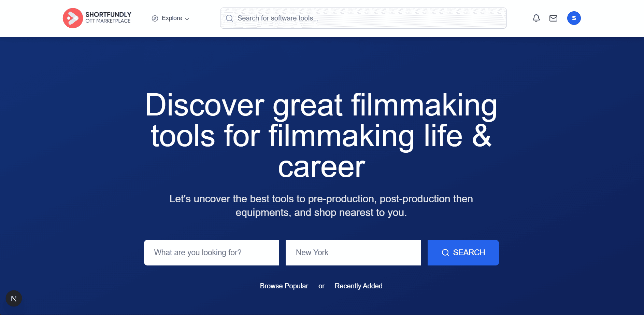The width and height of the screenshot is (644, 315).
Task: Click the 'What are you looking for?' field
Action: (211, 252)
